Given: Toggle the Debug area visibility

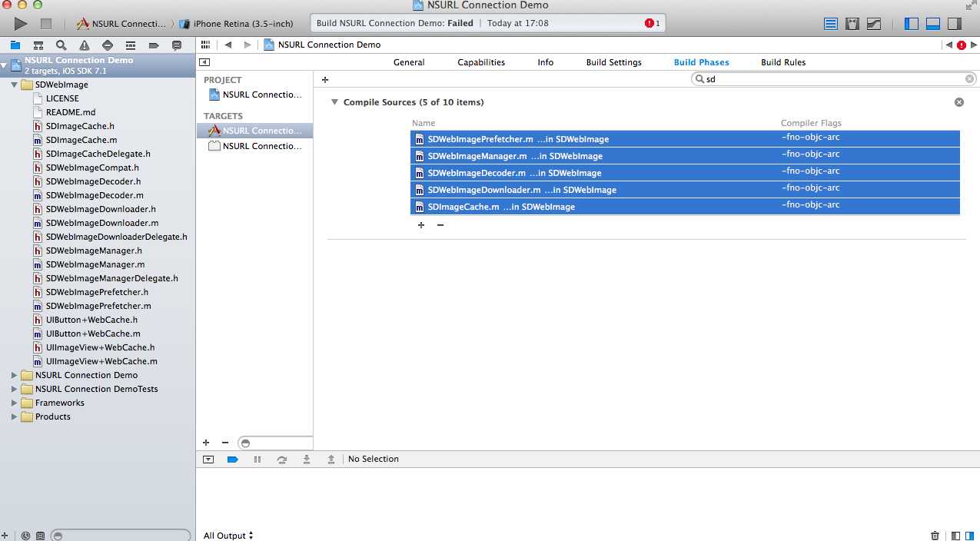Looking at the screenshot, I should pos(933,24).
